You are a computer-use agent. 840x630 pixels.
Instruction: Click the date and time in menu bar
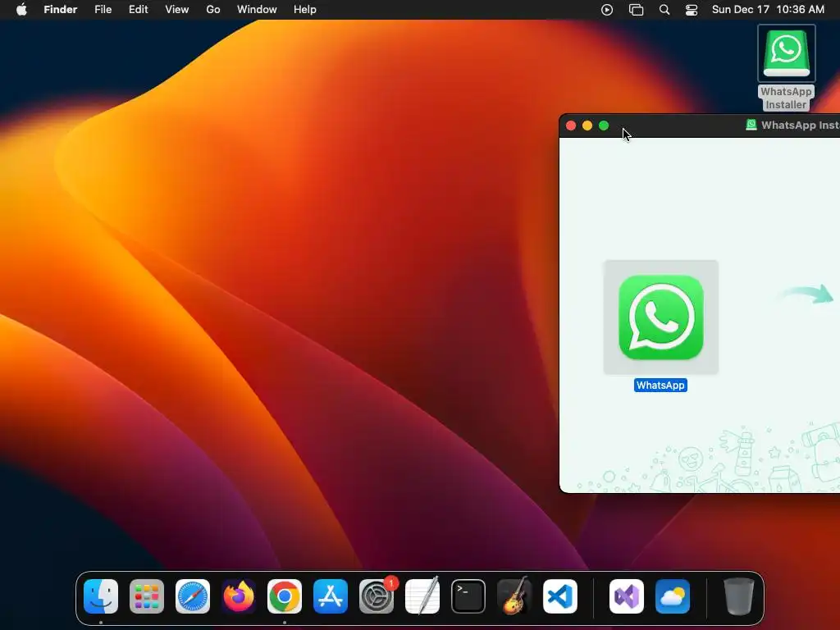[x=768, y=10]
